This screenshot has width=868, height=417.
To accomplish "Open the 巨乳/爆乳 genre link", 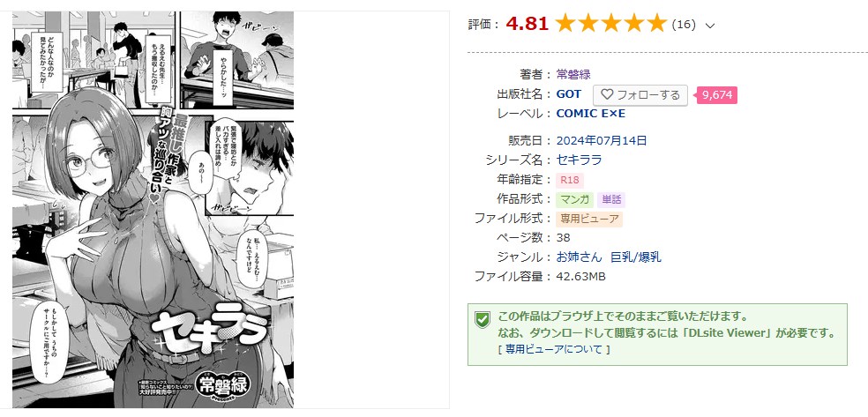I will point(635,257).
